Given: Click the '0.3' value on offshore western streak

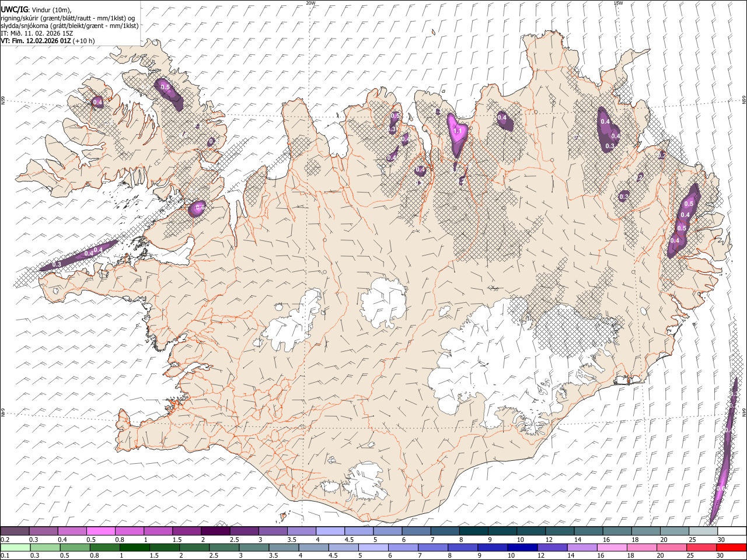Looking at the screenshot, I should coord(57,264).
